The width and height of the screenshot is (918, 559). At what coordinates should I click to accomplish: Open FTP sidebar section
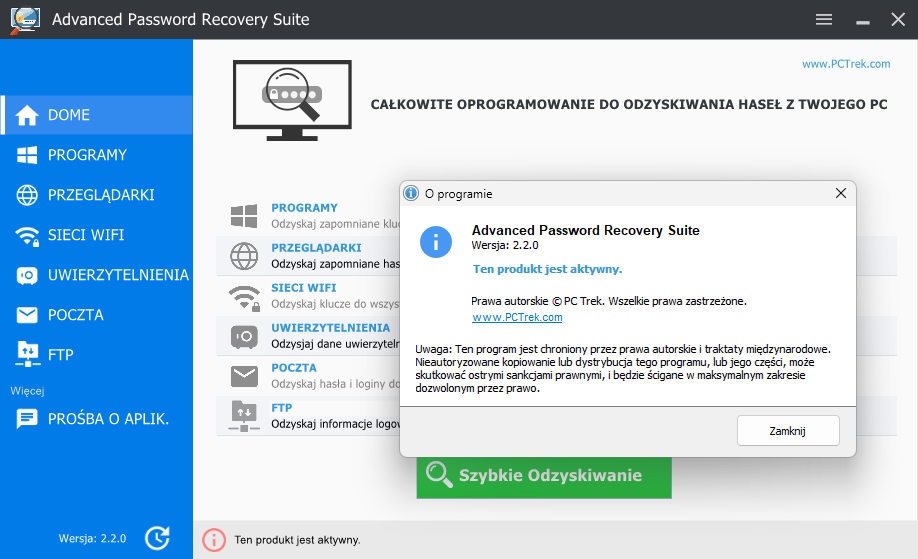(x=97, y=355)
